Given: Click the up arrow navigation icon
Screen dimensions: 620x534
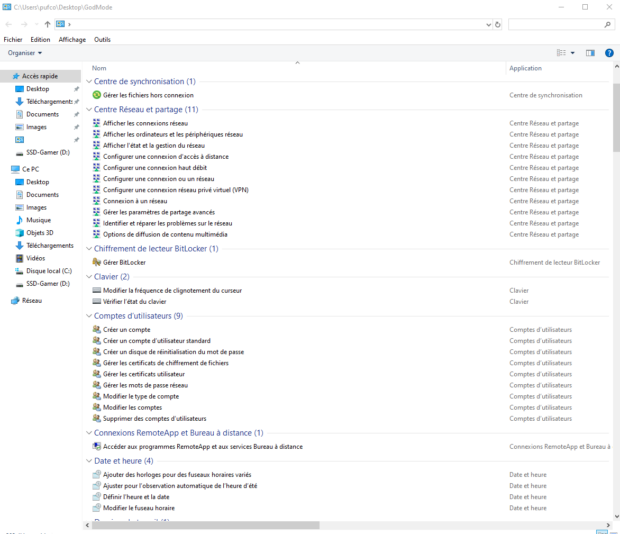Looking at the screenshot, I should pyautogui.click(x=47, y=23).
